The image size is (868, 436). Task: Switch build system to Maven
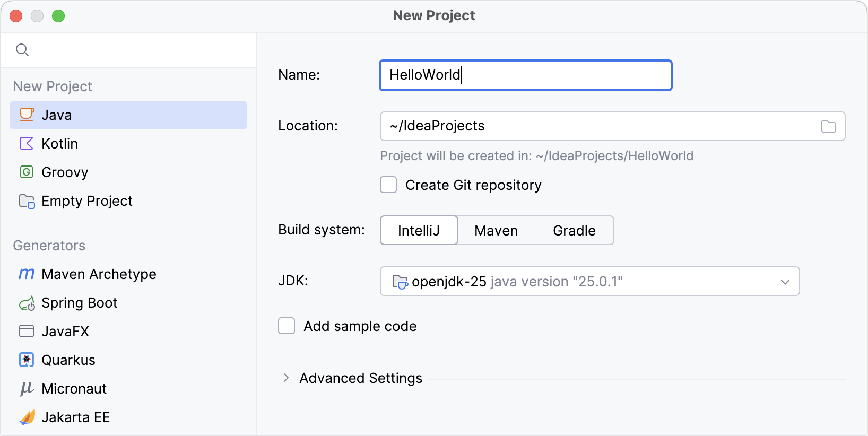tap(496, 230)
